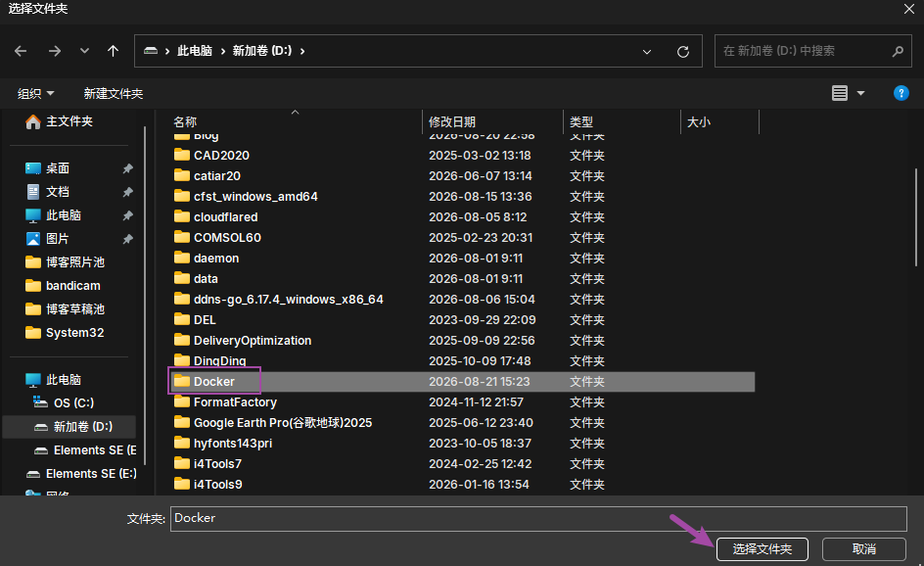Select the DeliveryOptimization folder icon

[182, 340]
